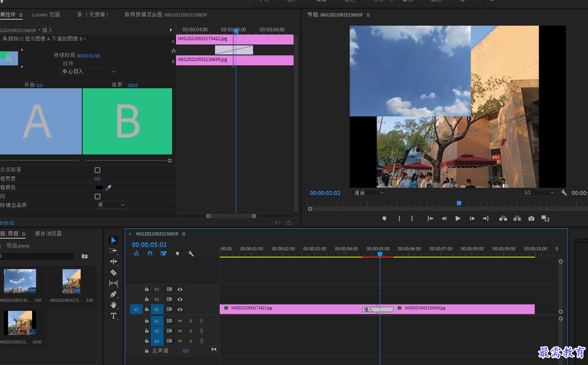Go to Out point in program monitor
588x365 pixels.
pos(486,219)
